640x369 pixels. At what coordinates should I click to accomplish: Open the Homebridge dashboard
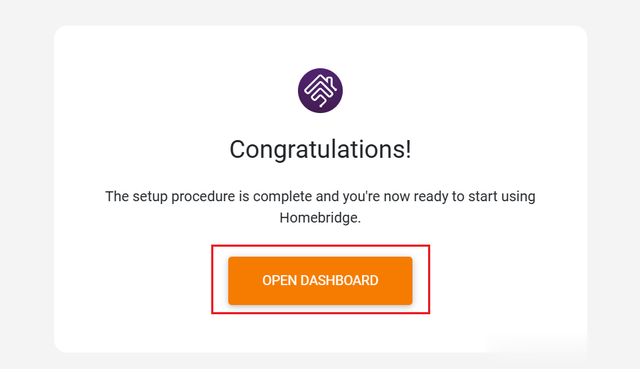(320, 280)
